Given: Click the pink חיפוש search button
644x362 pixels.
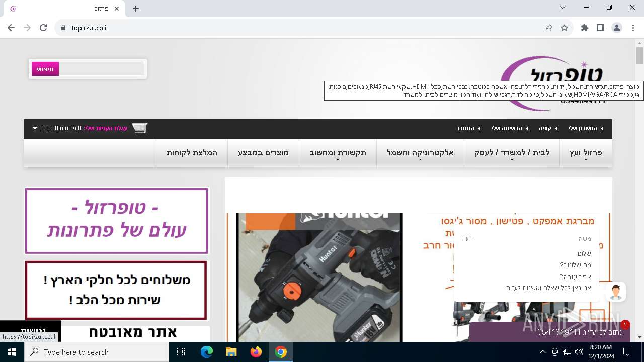Looking at the screenshot, I should [45, 69].
